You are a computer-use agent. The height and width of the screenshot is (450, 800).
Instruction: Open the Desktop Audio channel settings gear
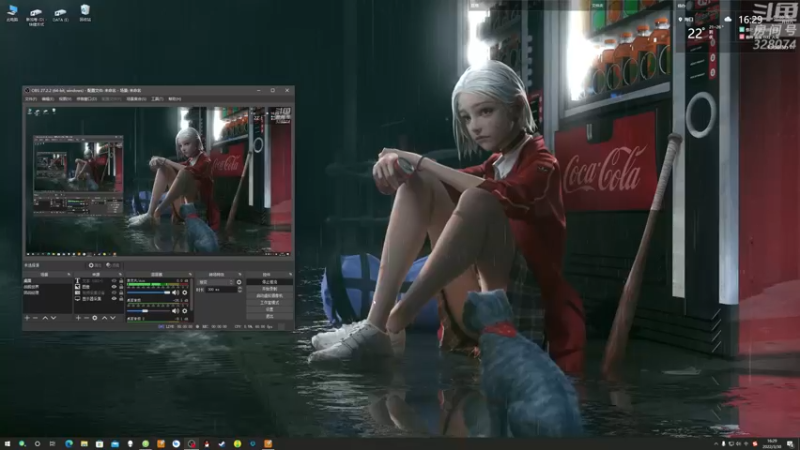coord(185,311)
